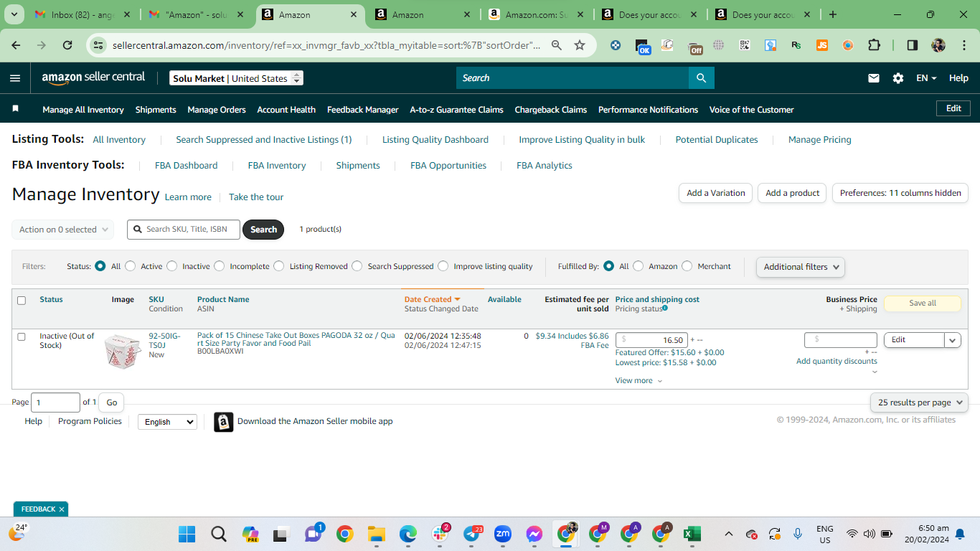Expand the Additional filters dropdown

pos(800,267)
